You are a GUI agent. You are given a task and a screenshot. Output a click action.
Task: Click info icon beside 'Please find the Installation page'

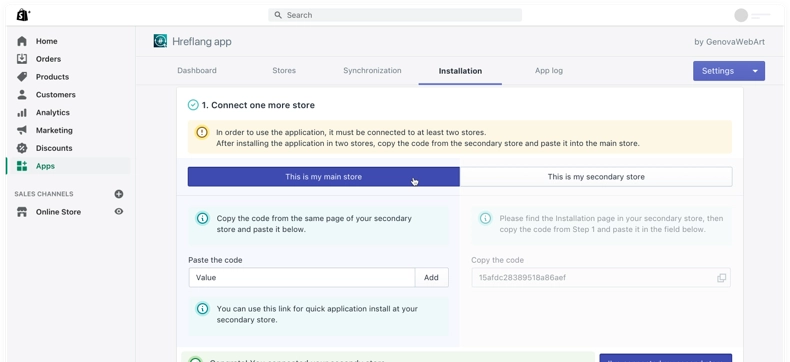coord(485,219)
